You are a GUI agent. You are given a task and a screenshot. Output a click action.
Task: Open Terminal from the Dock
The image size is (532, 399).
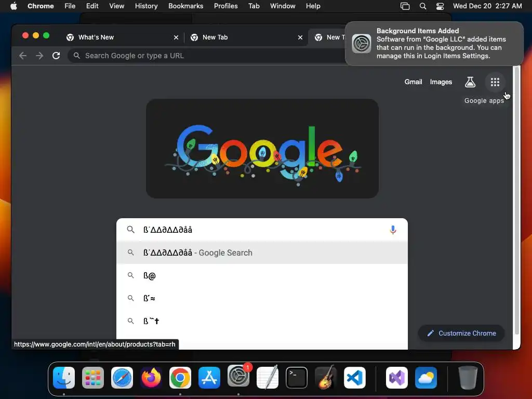pos(297,378)
